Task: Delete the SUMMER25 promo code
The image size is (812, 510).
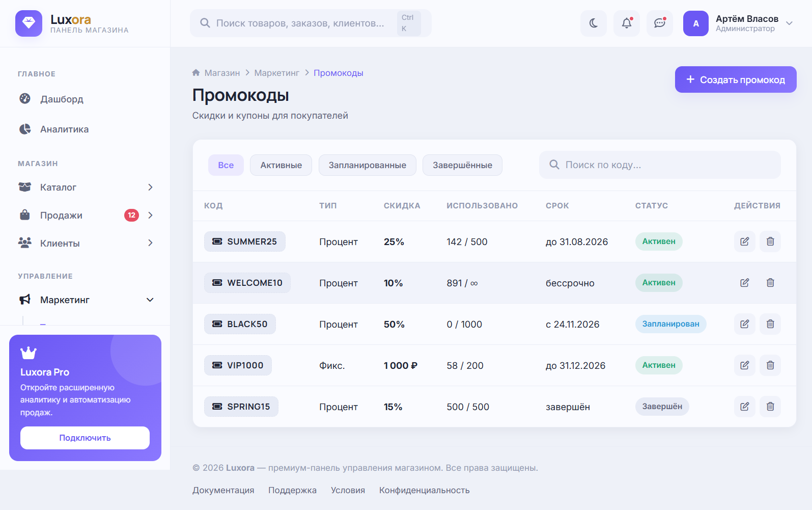Action: (770, 241)
